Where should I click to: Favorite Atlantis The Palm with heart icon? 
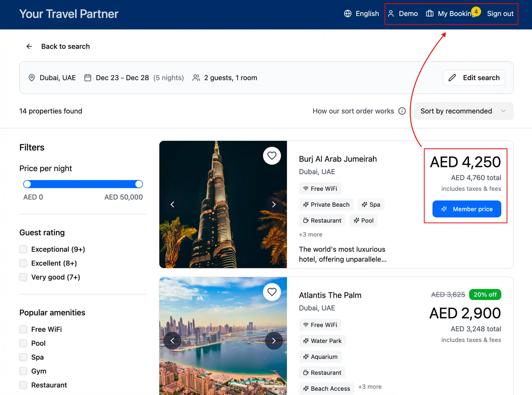pyautogui.click(x=272, y=292)
